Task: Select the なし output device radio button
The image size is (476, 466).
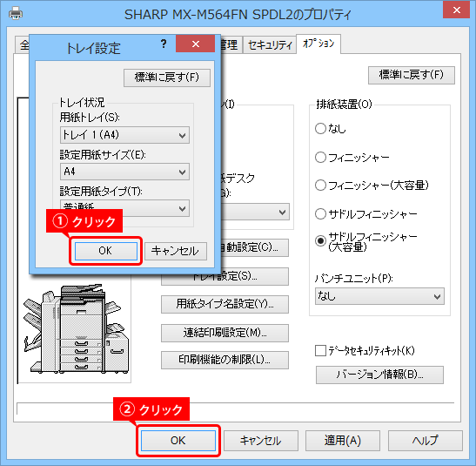Action: click(x=320, y=129)
